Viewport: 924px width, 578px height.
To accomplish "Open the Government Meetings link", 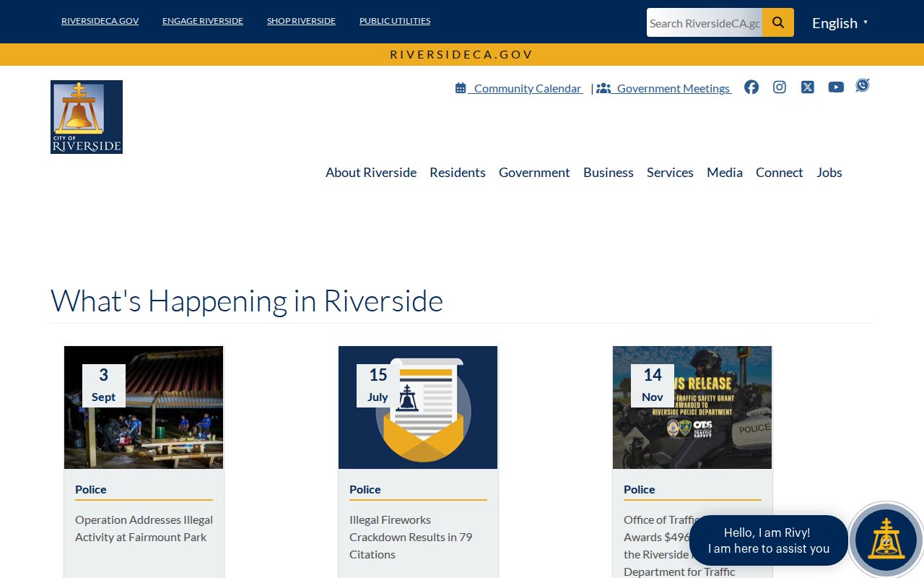I will 664,88.
